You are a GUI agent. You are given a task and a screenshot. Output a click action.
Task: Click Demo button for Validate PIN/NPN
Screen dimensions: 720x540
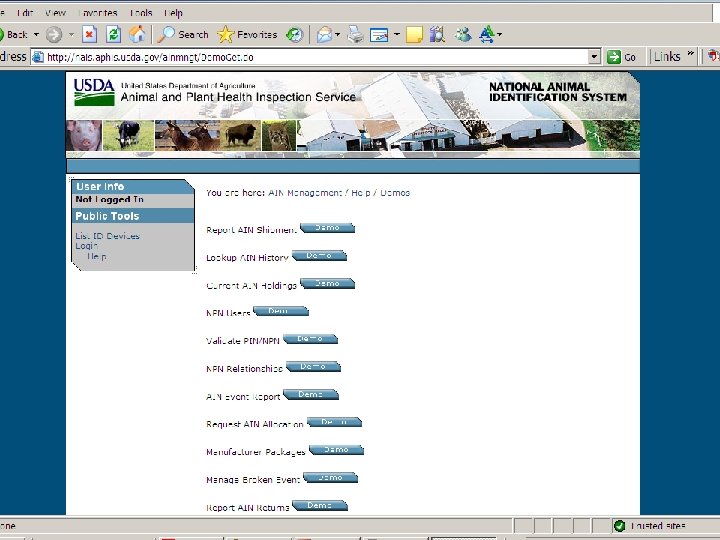coord(310,339)
